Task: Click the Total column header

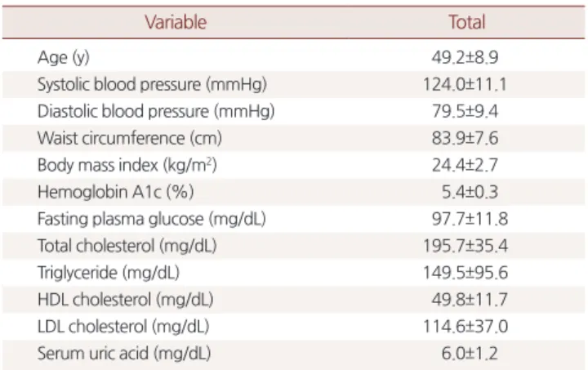Action: pyautogui.click(x=467, y=22)
